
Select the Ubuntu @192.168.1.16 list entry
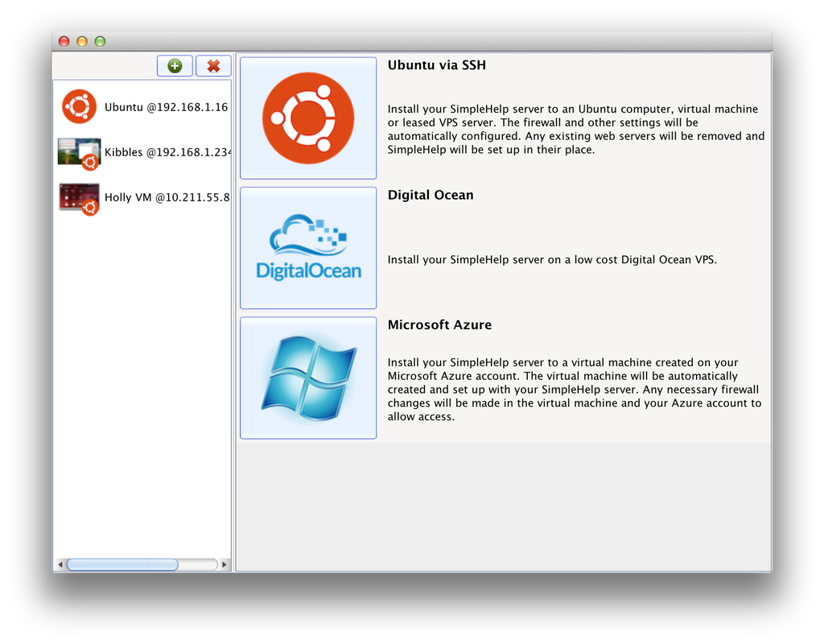pyautogui.click(x=142, y=107)
